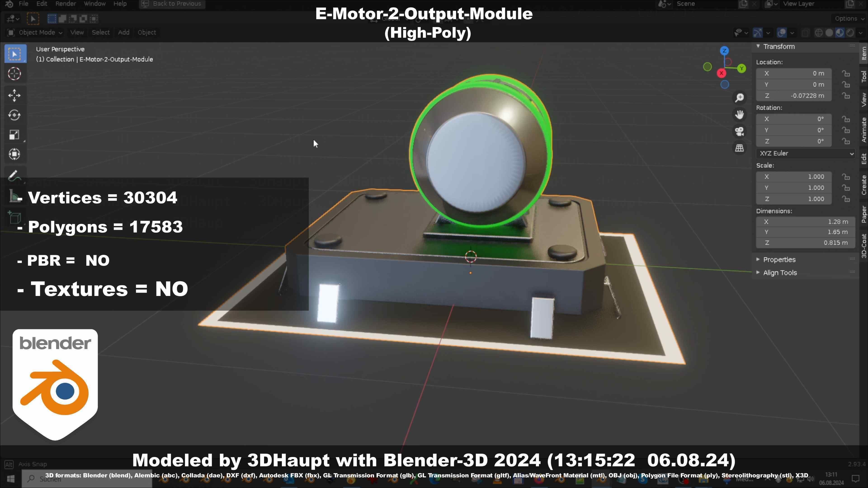The image size is (868, 488).
Task: Switch to solid viewport shading
Action: click(829, 33)
